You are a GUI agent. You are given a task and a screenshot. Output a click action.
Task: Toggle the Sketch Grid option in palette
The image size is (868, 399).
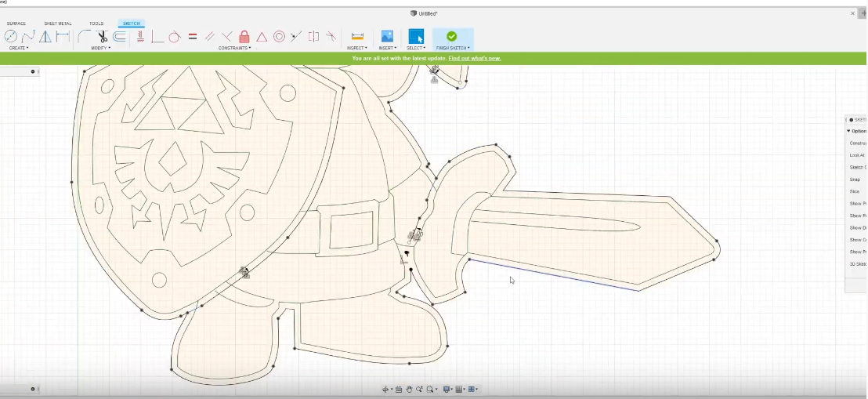click(858, 167)
